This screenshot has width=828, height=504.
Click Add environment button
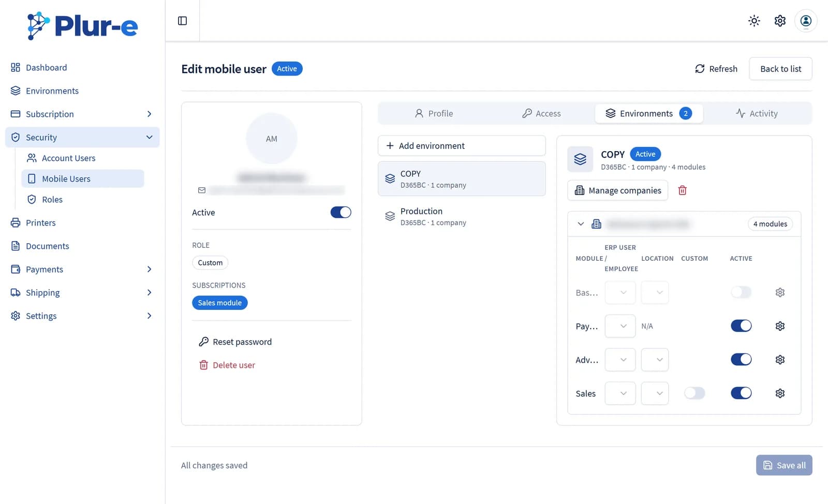tap(462, 146)
